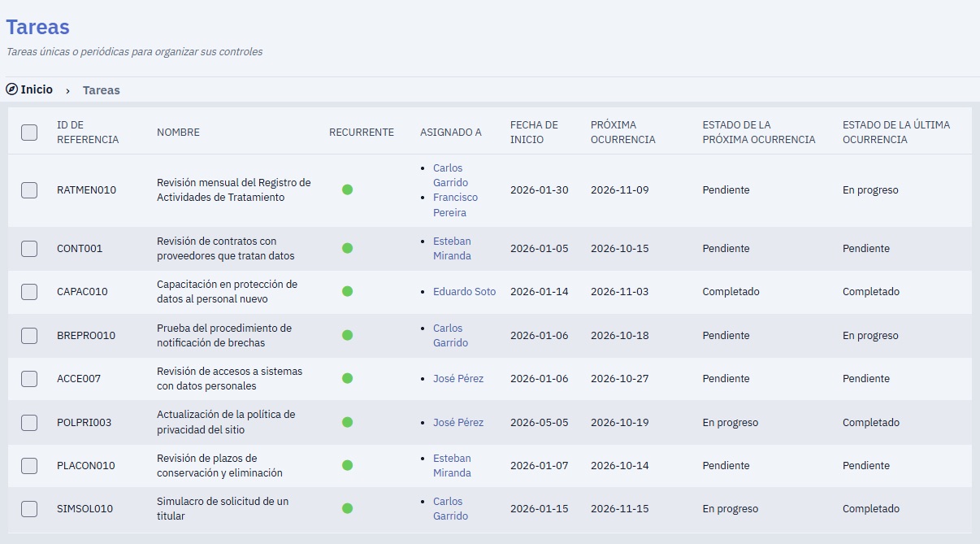Click next occurrence date 2026-11-09
The height and width of the screenshot is (544, 980).
(620, 189)
